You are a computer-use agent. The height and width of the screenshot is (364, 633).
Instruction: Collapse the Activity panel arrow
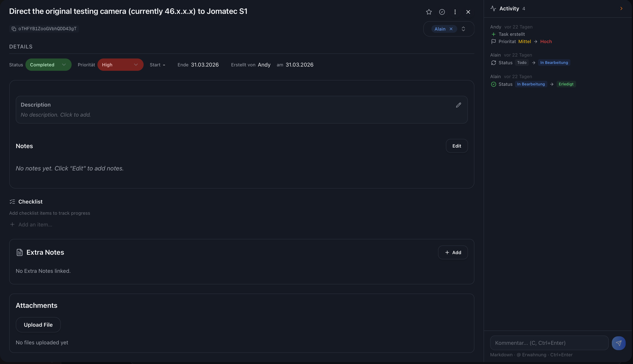coord(621,8)
